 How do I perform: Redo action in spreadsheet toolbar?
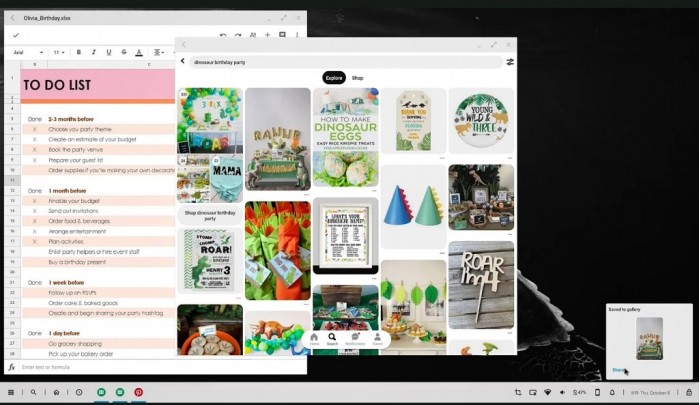point(238,35)
